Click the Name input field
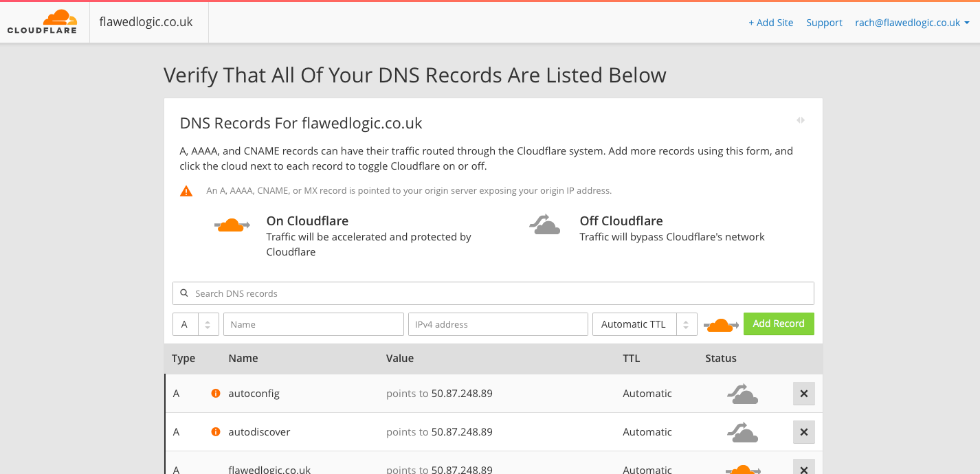 [x=313, y=324]
